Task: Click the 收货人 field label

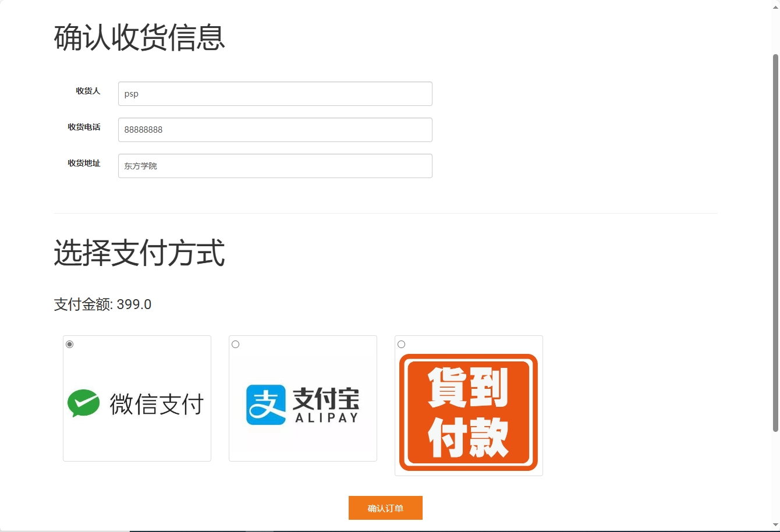Action: pyautogui.click(x=87, y=91)
